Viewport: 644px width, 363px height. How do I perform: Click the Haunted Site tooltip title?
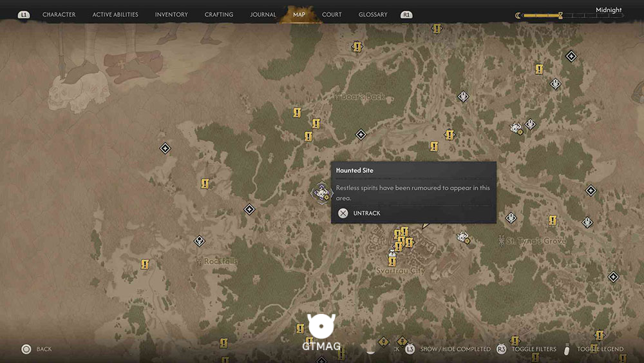[354, 170]
